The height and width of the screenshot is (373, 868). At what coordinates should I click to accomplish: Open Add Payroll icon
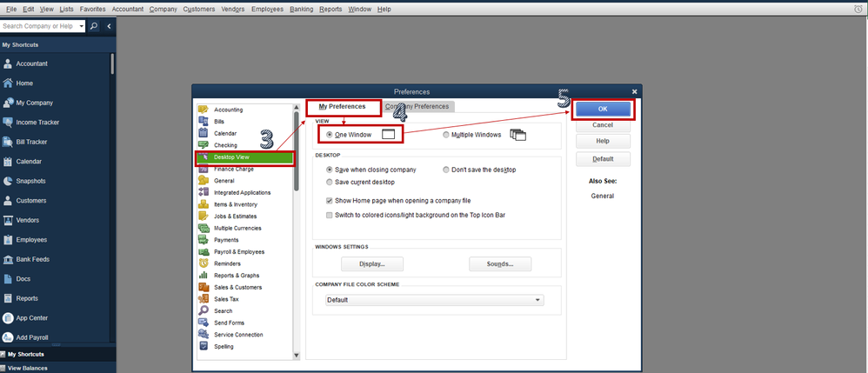8,337
